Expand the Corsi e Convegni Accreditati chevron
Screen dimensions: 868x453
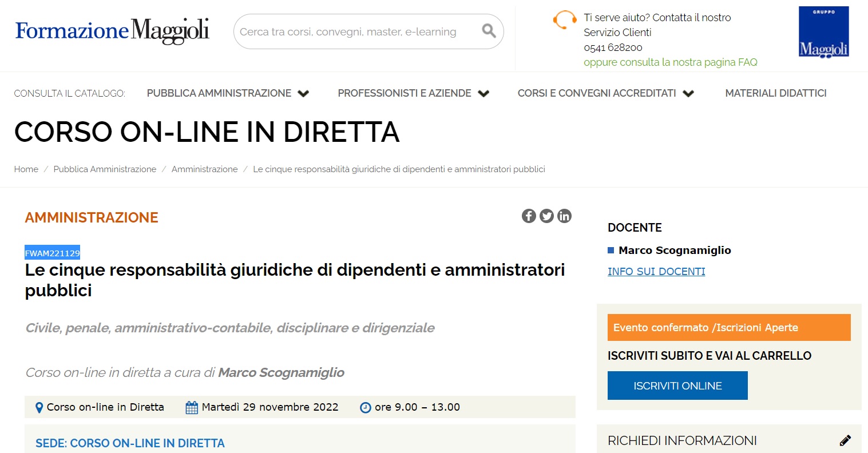pyautogui.click(x=688, y=93)
